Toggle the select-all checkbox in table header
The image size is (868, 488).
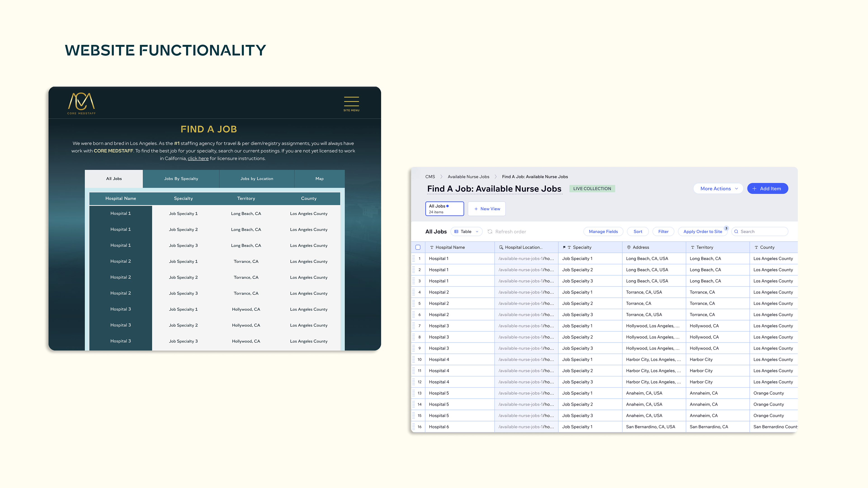418,247
